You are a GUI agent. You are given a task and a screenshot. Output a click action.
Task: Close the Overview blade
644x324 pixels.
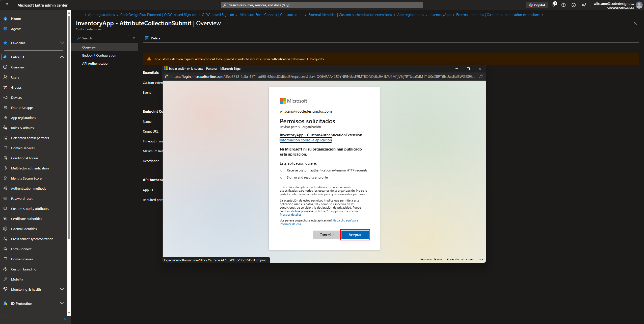click(x=635, y=23)
